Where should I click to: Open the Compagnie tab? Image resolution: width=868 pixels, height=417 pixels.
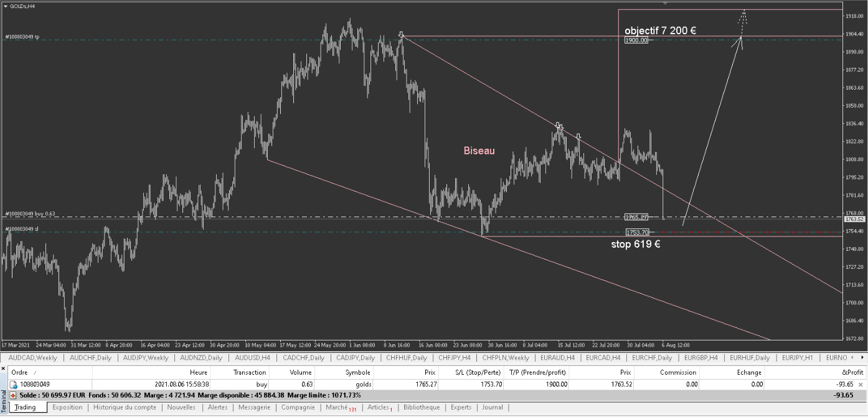(x=298, y=408)
